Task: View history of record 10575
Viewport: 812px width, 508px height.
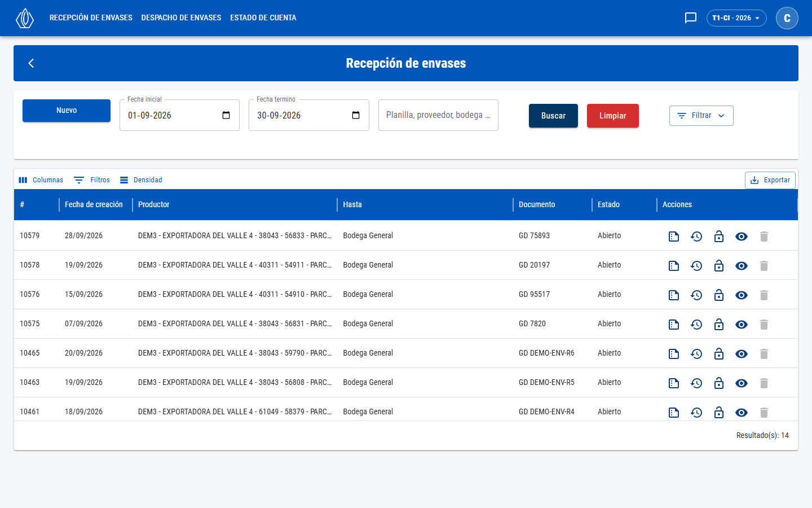Action: pos(696,325)
